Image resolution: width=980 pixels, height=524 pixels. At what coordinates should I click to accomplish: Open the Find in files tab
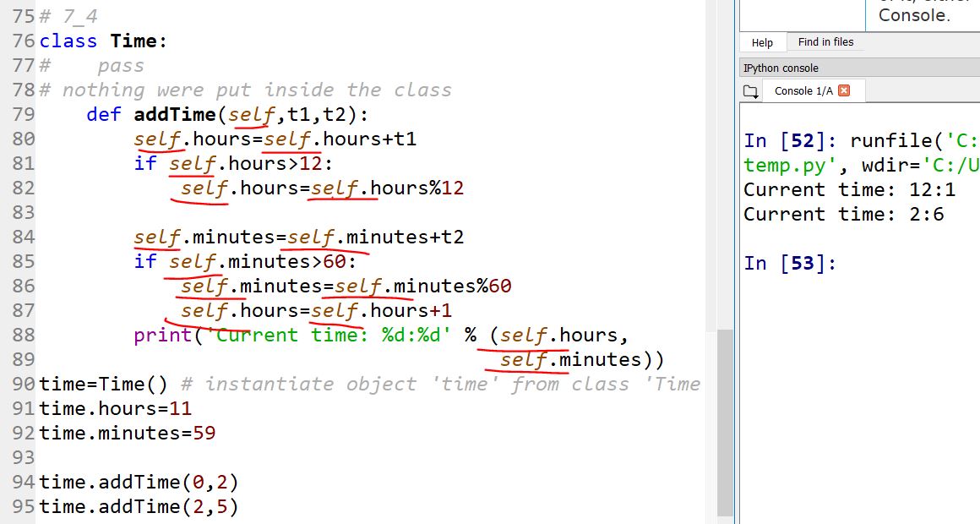pos(825,42)
